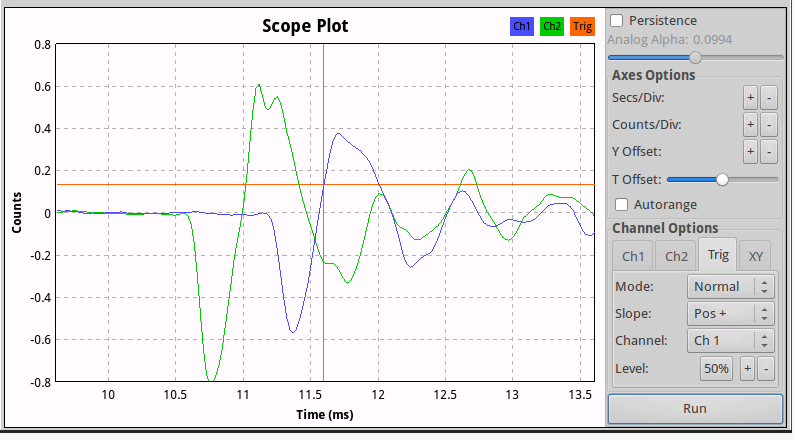
Task: Click the orange Trig legend marker
Action: coord(583,27)
